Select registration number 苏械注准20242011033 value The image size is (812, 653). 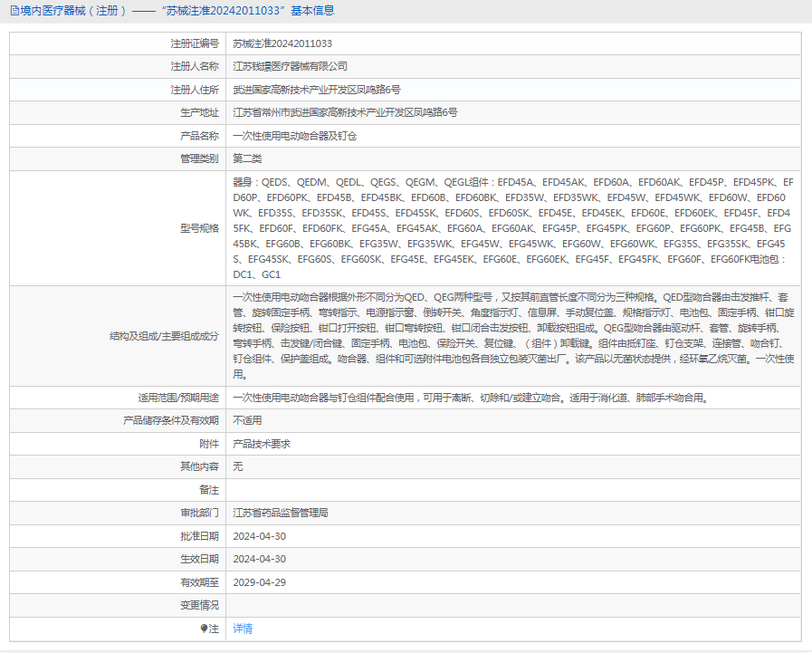point(282,43)
